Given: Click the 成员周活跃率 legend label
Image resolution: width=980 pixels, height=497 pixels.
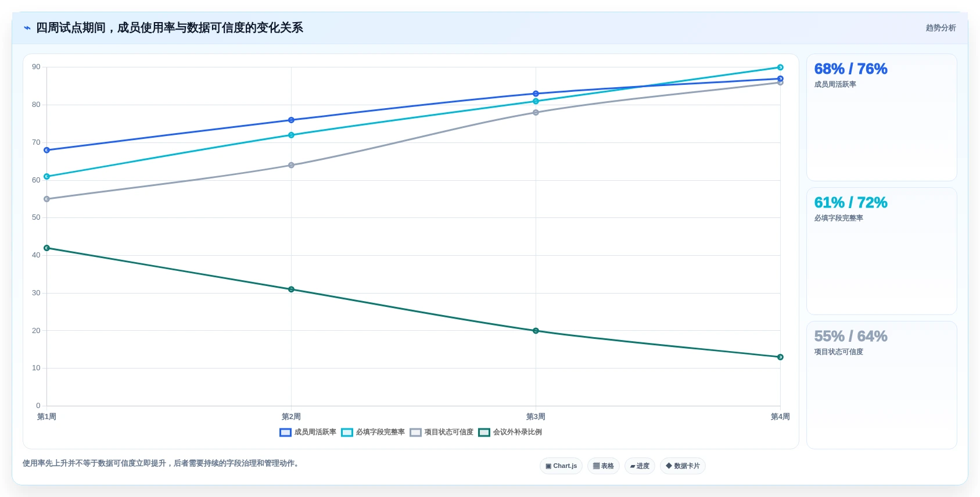Looking at the screenshot, I should click(x=315, y=432).
